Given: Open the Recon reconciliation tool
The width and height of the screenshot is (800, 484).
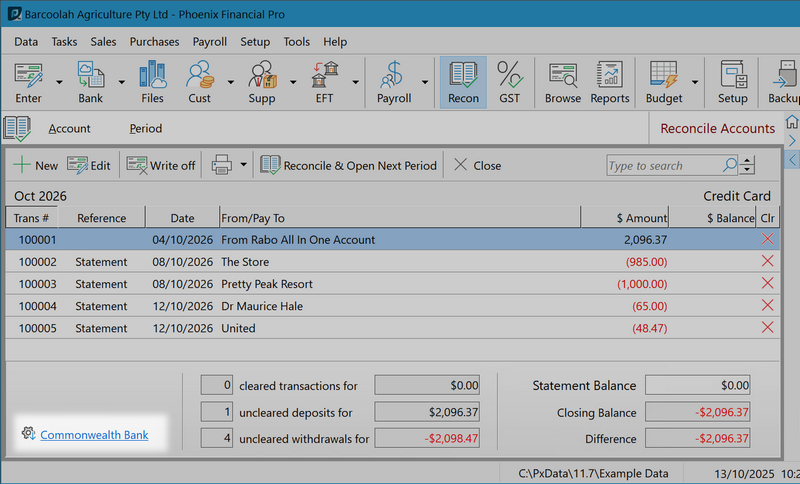Looking at the screenshot, I should 462,81.
